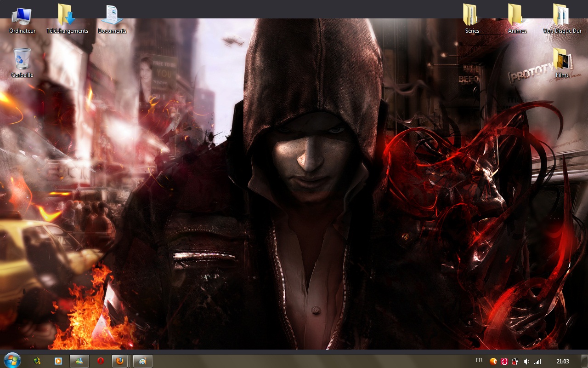Open the Ordinateur desktop icon
The width and height of the screenshot is (588, 368).
point(22,20)
